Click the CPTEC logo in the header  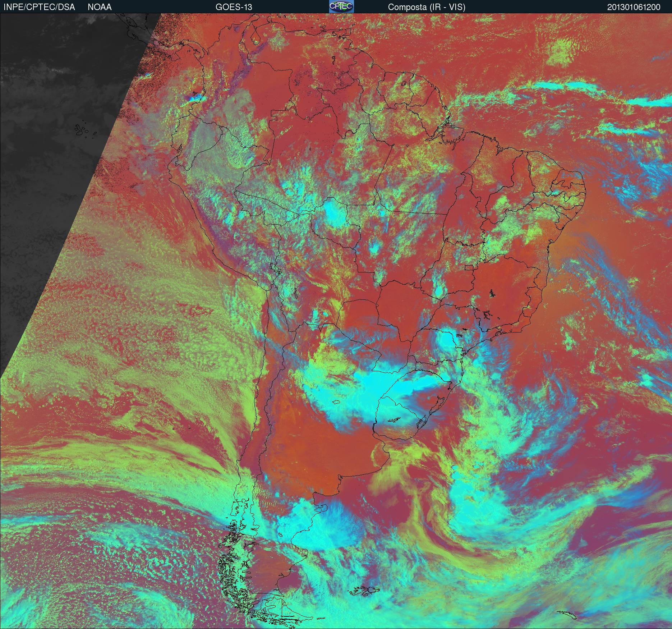[341, 6]
